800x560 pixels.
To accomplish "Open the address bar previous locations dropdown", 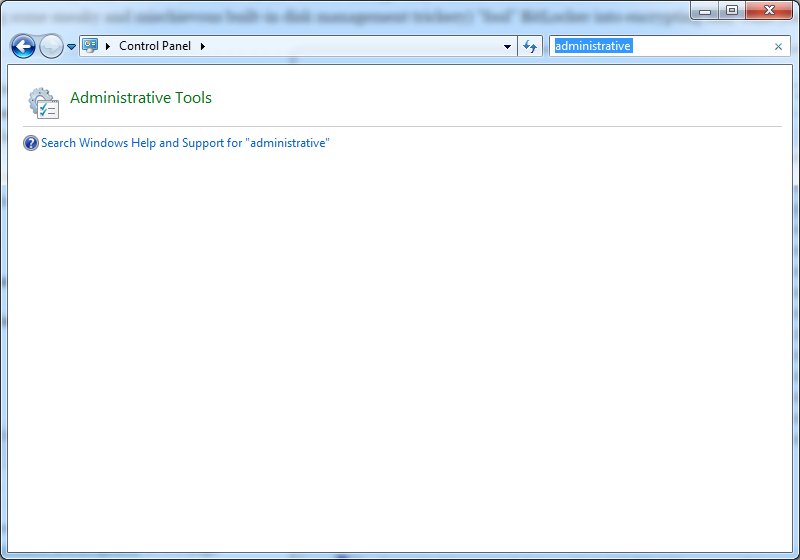I will point(507,46).
